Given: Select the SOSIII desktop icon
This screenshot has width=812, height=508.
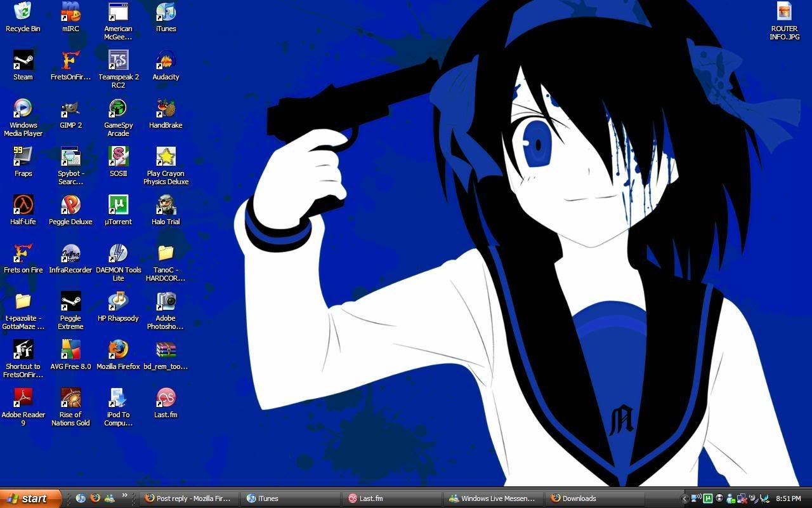Looking at the screenshot, I should [x=118, y=162].
